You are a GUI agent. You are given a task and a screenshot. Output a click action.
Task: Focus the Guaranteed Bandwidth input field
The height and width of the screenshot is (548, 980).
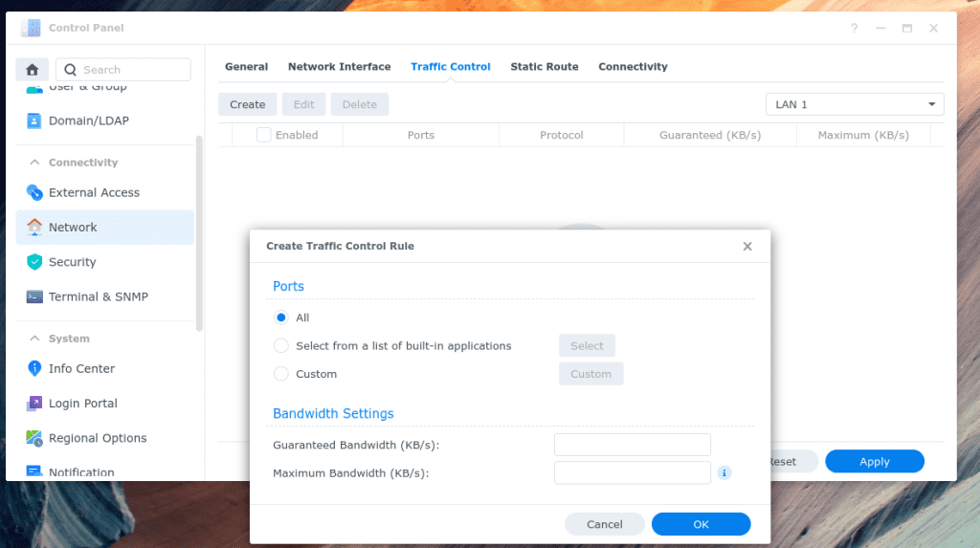tap(632, 445)
